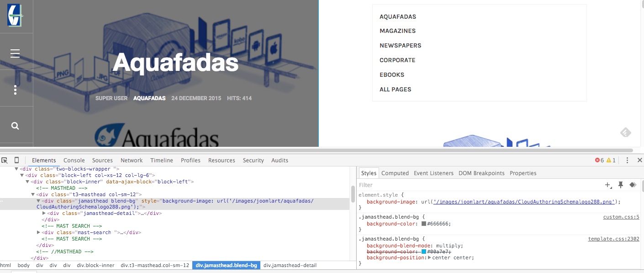Add a new style rule

(x=608, y=185)
